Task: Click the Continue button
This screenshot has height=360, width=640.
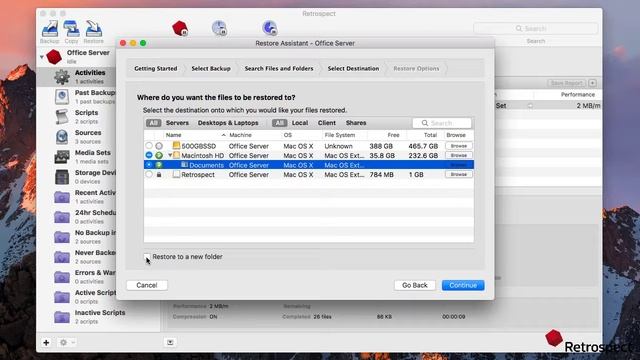Action: [463, 285]
